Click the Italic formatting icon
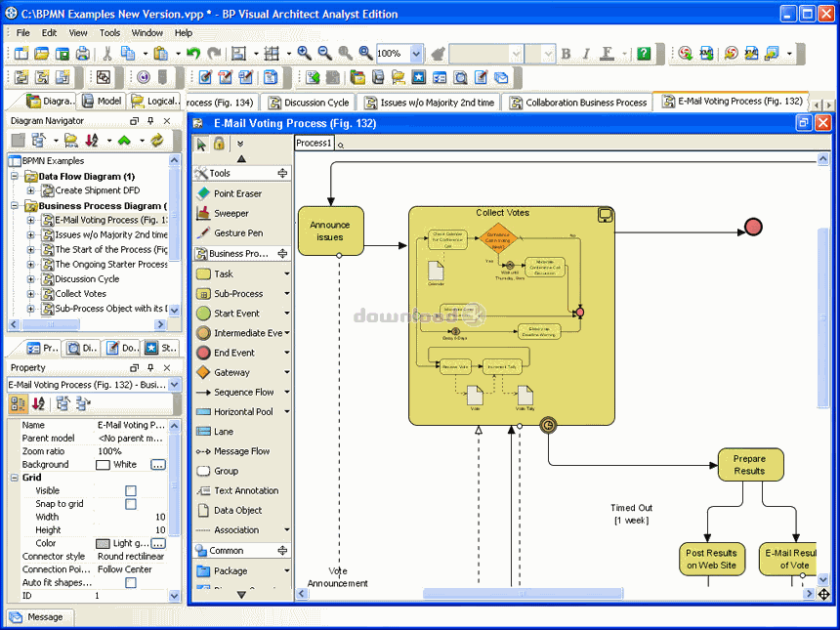The image size is (840, 630). tap(586, 53)
